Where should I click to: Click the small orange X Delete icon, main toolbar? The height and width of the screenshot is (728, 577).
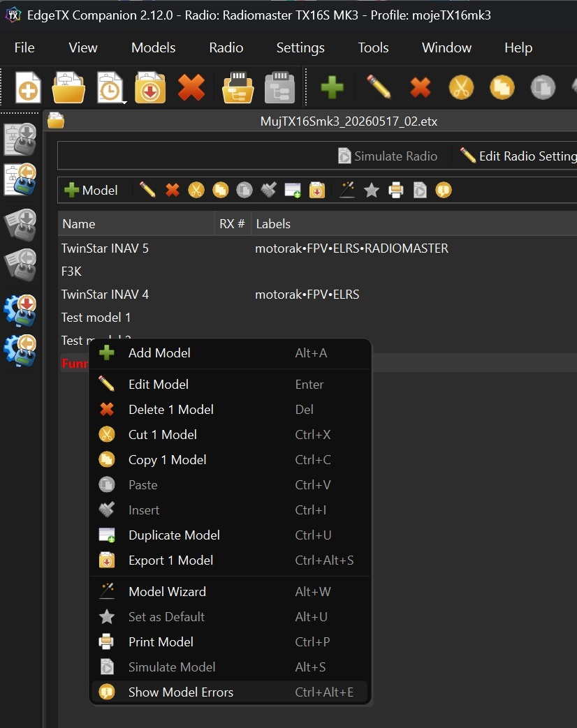(420, 87)
